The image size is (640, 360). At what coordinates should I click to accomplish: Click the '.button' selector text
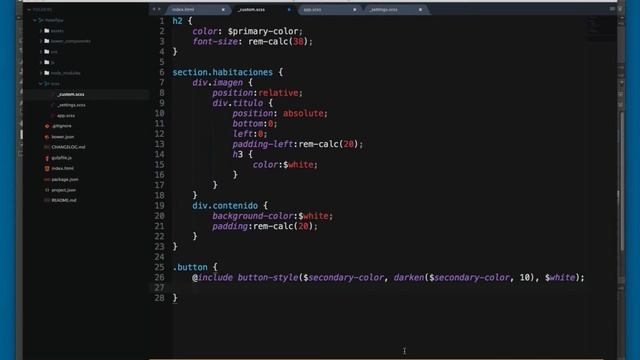tap(190, 267)
